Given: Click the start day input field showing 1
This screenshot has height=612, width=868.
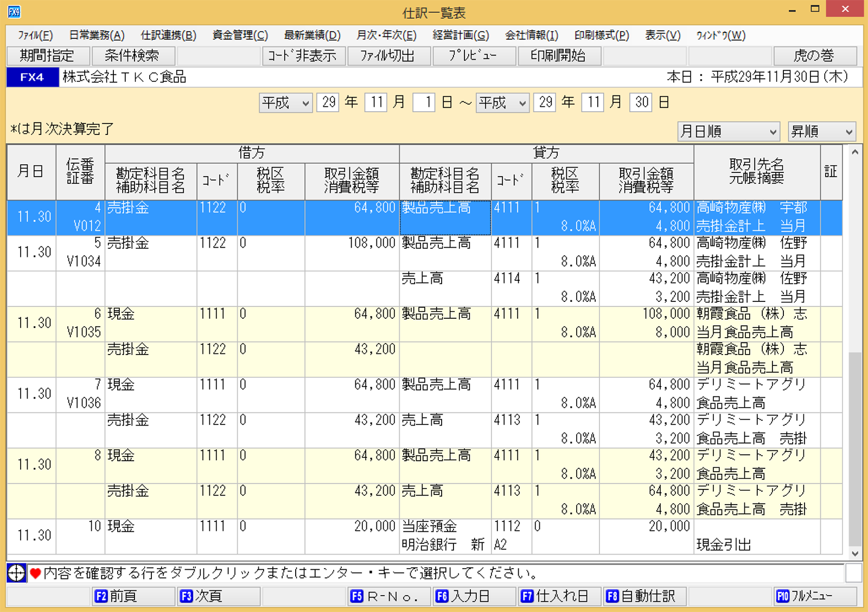Looking at the screenshot, I should click(x=424, y=102).
